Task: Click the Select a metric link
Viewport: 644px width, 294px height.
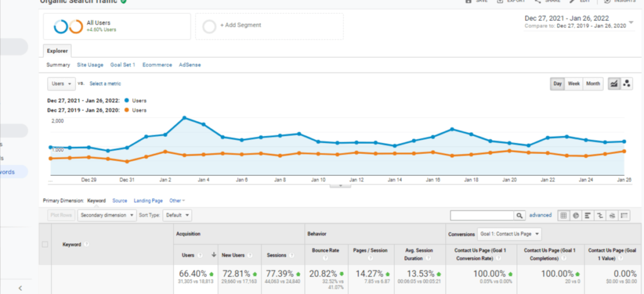Action: (x=106, y=84)
